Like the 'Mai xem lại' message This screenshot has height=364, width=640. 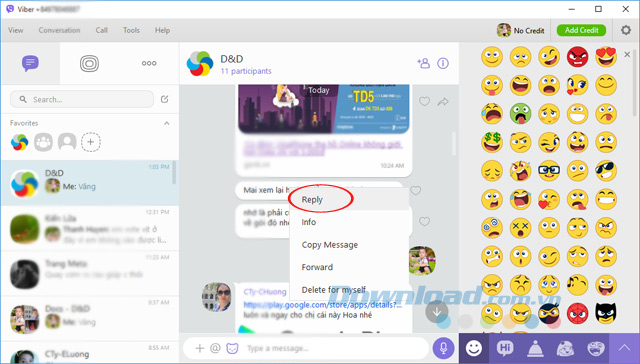pos(416,191)
